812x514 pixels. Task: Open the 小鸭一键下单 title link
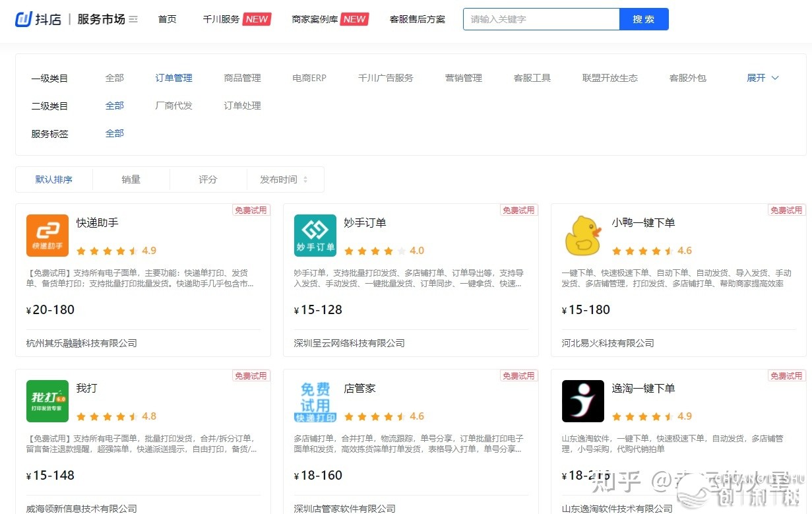pyautogui.click(x=644, y=223)
